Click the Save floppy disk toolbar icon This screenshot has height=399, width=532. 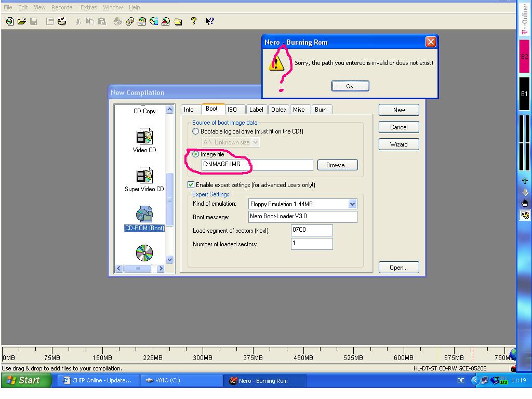pos(34,21)
